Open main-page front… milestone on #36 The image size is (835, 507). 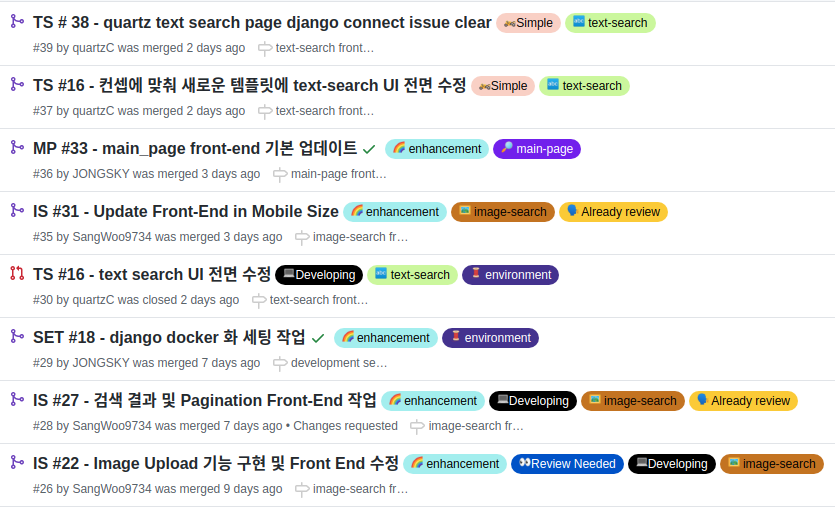(339, 174)
